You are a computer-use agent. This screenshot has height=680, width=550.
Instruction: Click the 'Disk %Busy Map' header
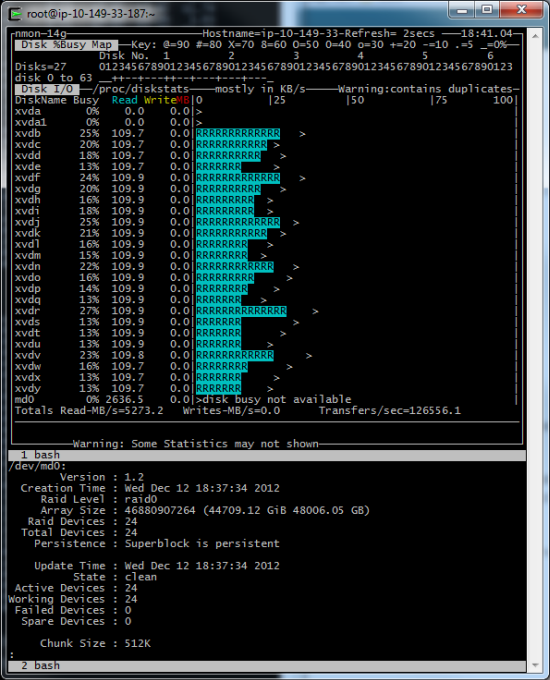66,45
